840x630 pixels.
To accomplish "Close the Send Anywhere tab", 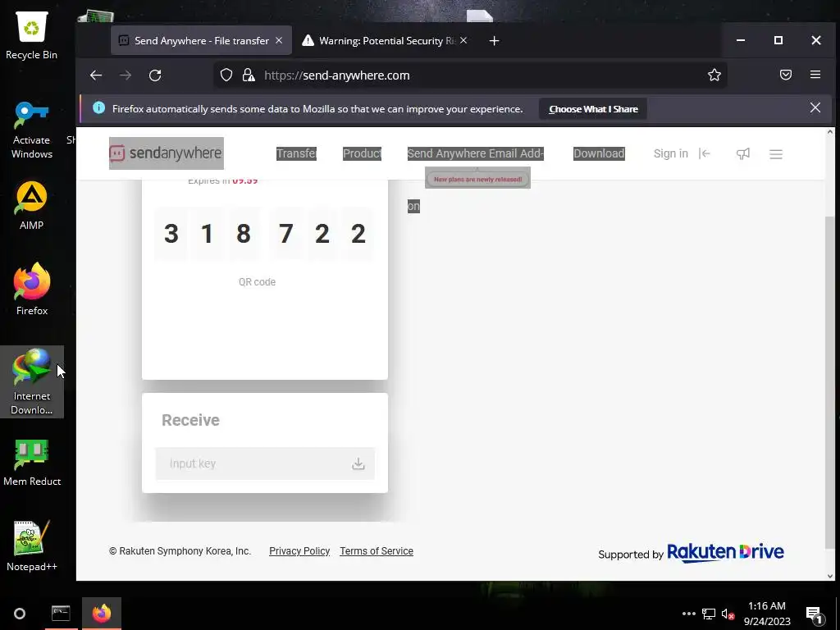I will click(x=279, y=41).
